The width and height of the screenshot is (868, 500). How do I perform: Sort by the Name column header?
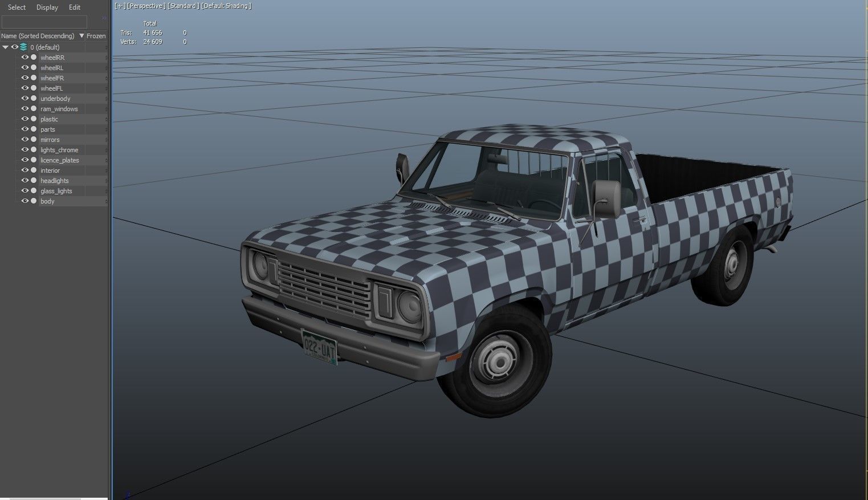(x=38, y=36)
